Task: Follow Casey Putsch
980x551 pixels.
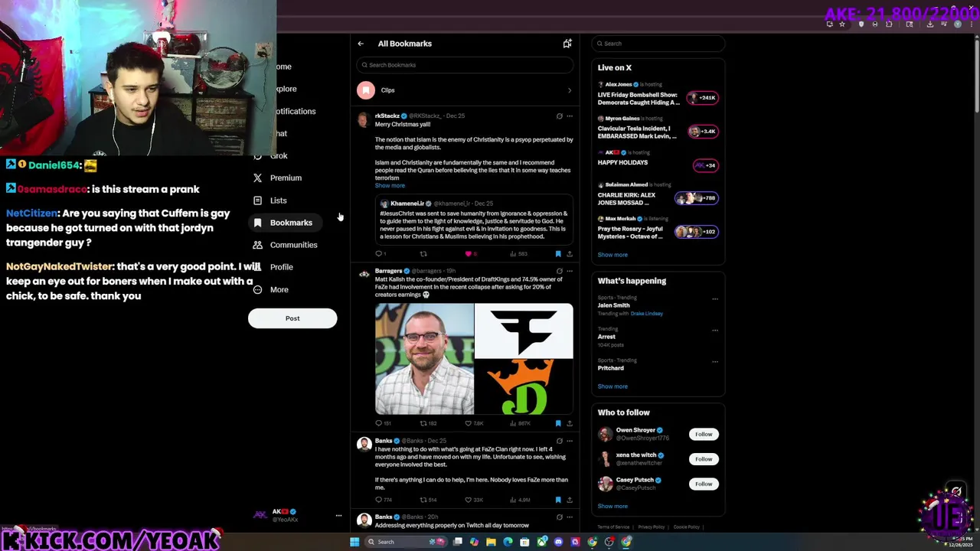Action: pos(704,484)
